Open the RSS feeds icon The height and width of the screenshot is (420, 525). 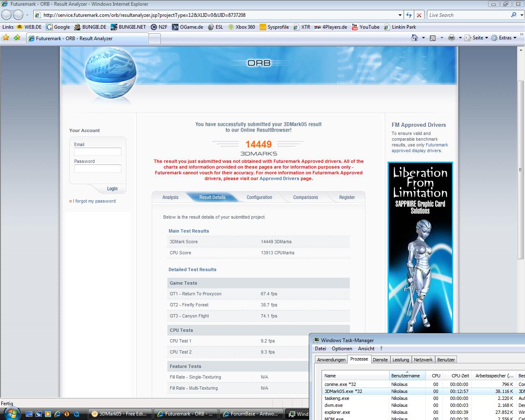pyautogui.click(x=433, y=38)
